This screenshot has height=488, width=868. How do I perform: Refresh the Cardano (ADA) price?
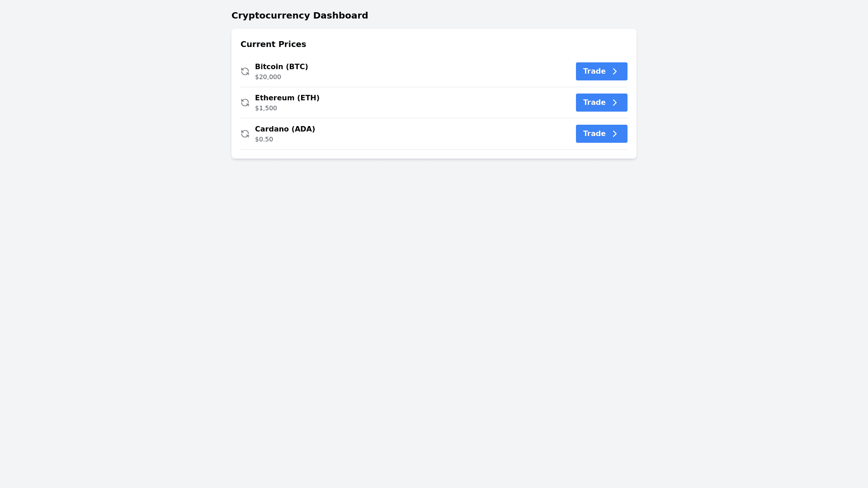point(245,134)
